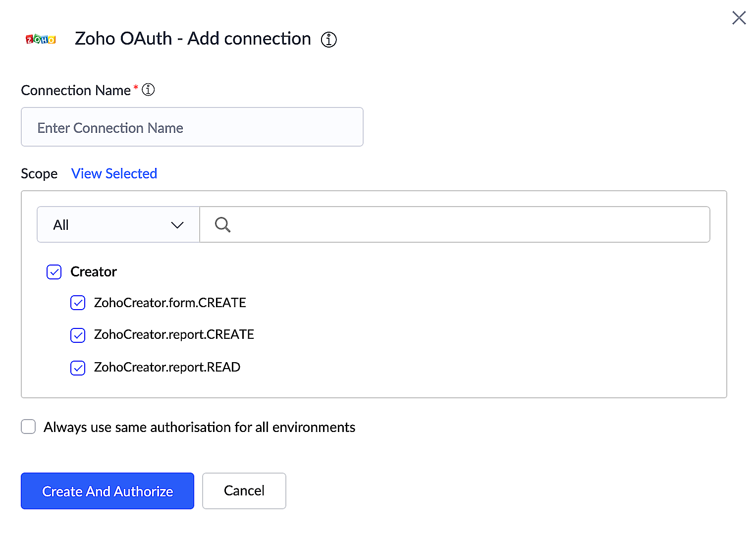
Task: Click the ZohoCreator.report.READ label text
Action: [x=167, y=367]
